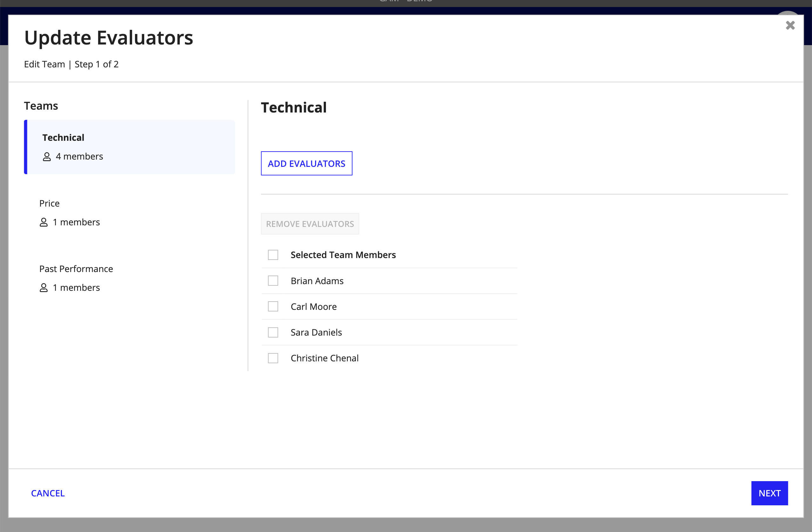Image resolution: width=812 pixels, height=532 pixels.
Task: Click the member icon under Past Performance
Action: pyautogui.click(x=44, y=288)
